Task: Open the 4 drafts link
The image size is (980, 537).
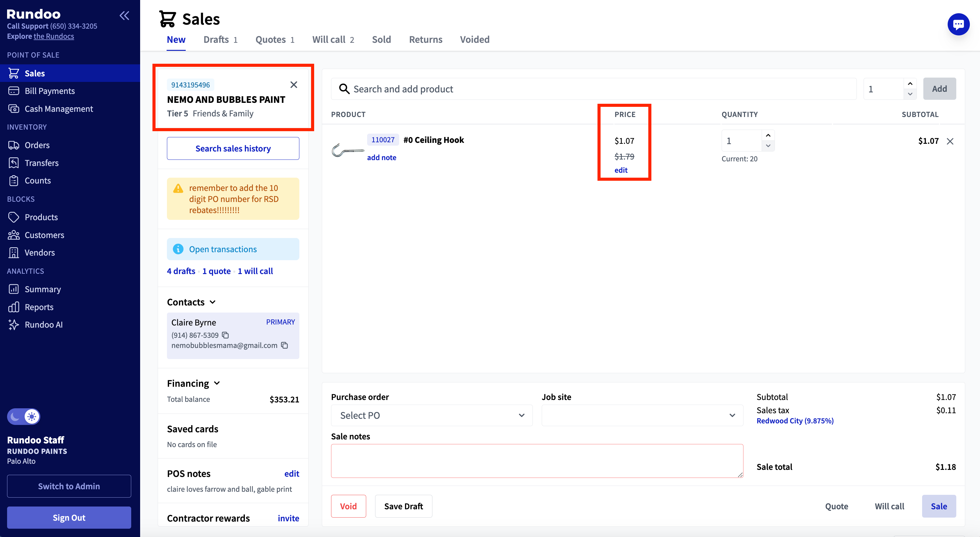Action: pos(181,271)
